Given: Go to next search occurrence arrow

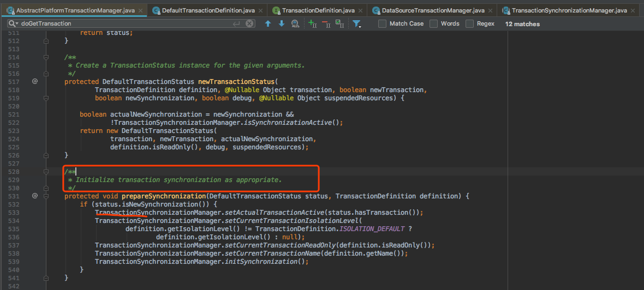Looking at the screenshot, I should 282,23.
